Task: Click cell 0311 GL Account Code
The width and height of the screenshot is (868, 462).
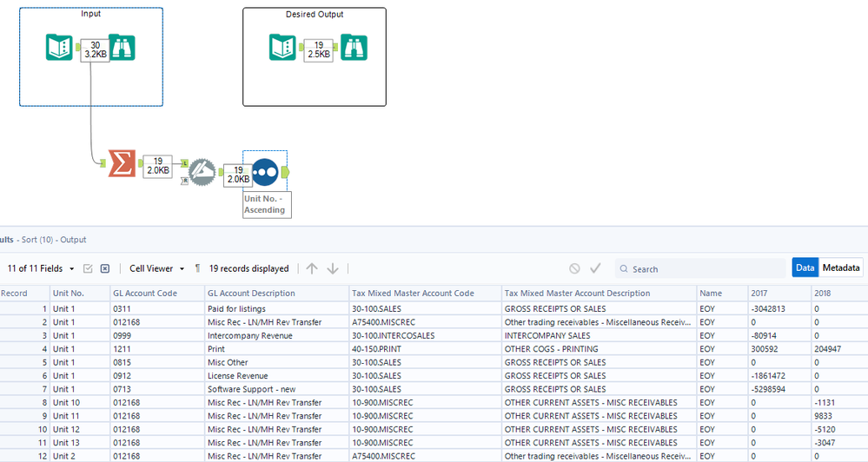Action: (x=157, y=309)
